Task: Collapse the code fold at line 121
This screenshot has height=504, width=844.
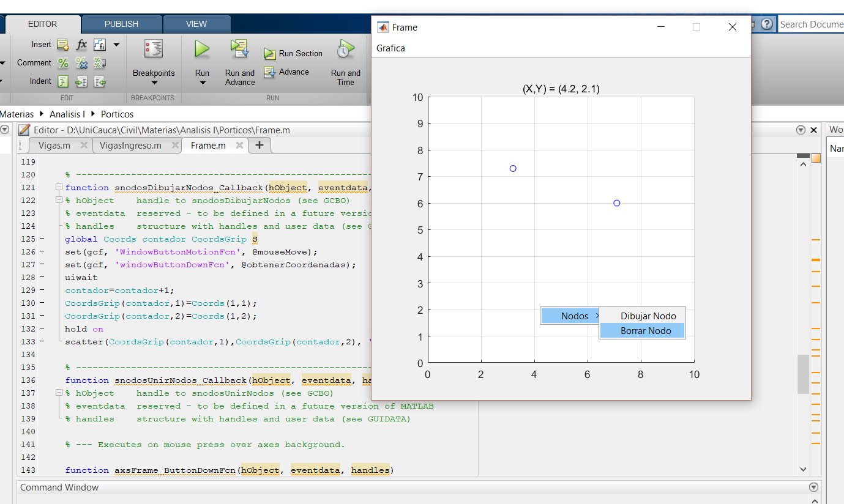Action: [59, 187]
